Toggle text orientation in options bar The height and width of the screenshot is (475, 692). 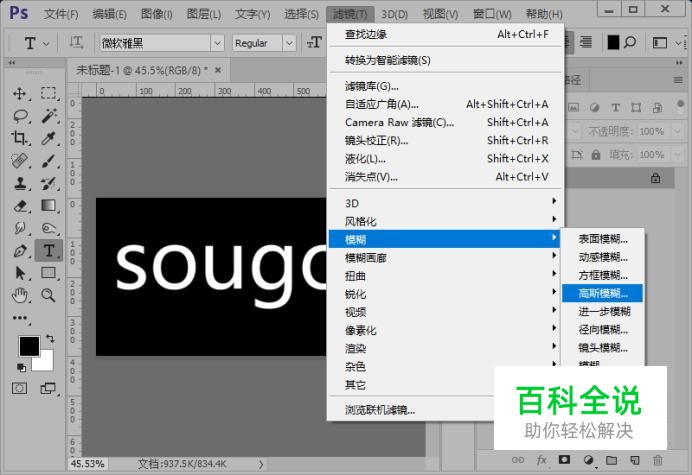click(x=76, y=42)
